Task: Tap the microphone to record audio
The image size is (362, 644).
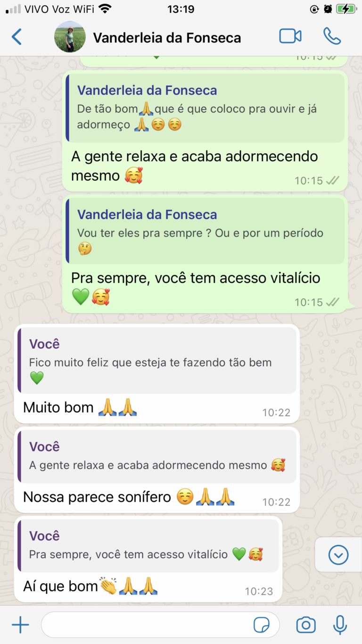Action: coord(340,626)
